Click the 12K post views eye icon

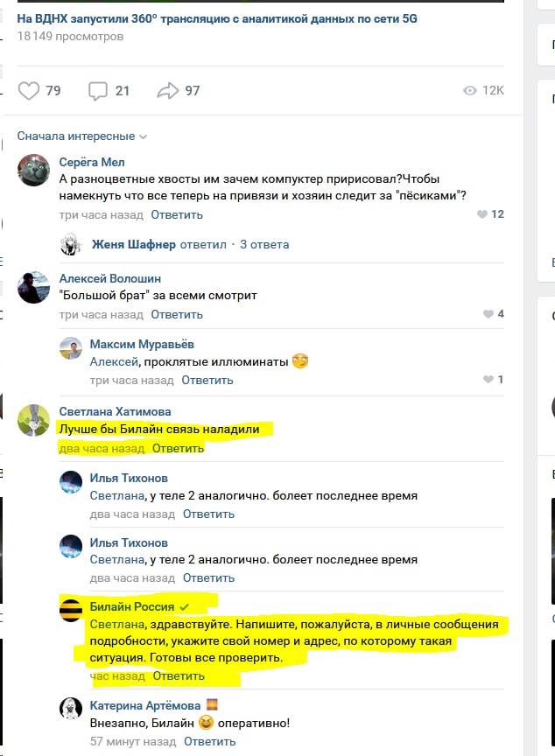tap(470, 91)
